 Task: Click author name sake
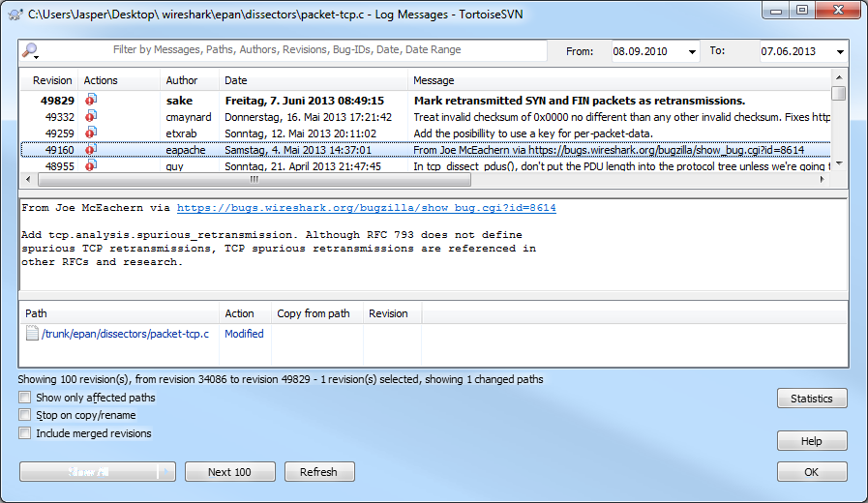pyautogui.click(x=179, y=101)
